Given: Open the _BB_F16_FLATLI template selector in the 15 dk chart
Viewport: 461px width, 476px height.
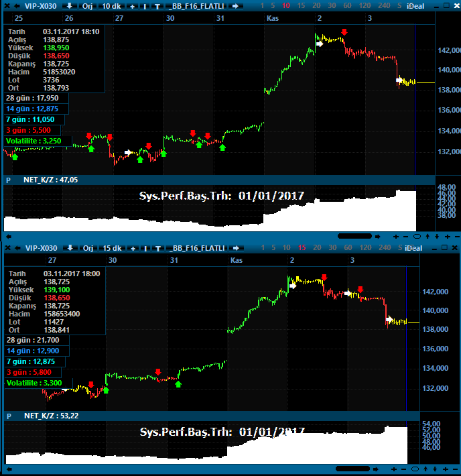Looking at the screenshot, I should (x=197, y=248).
